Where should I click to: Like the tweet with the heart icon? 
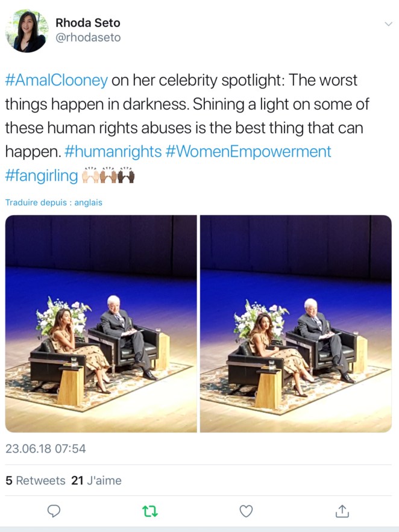246,511
